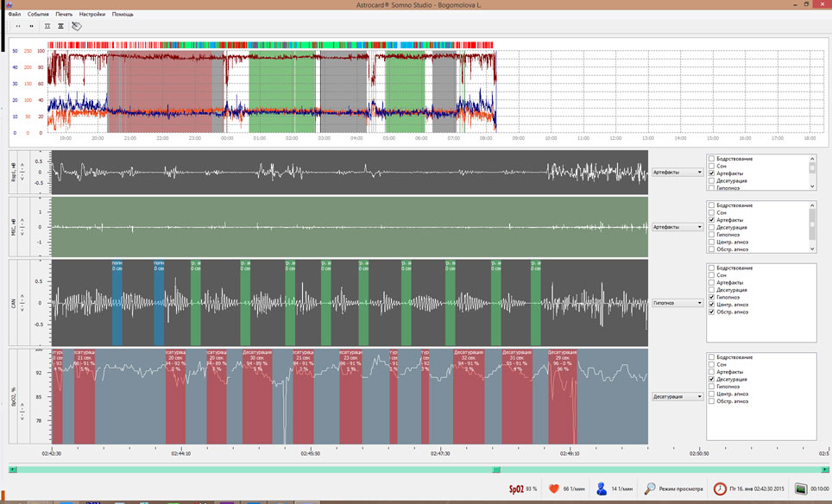Click the hand pointer tool in toolbar

pos(76,26)
